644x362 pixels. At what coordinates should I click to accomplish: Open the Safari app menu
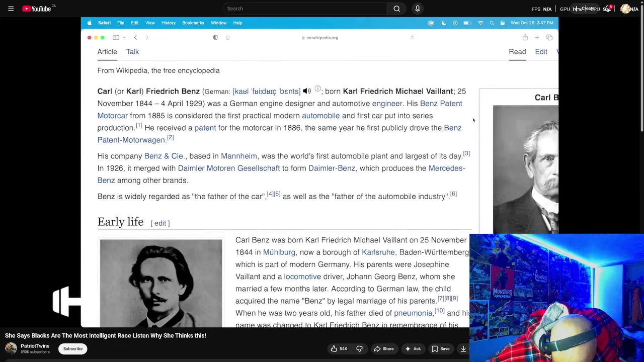pyautogui.click(x=104, y=23)
